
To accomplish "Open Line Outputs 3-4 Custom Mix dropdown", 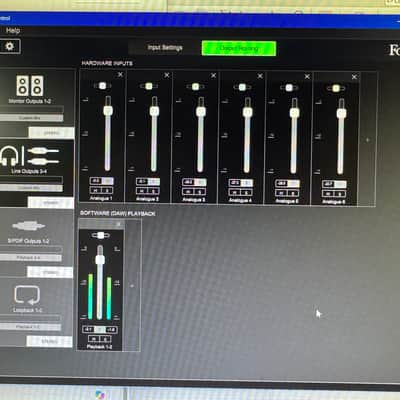I will point(31,188).
